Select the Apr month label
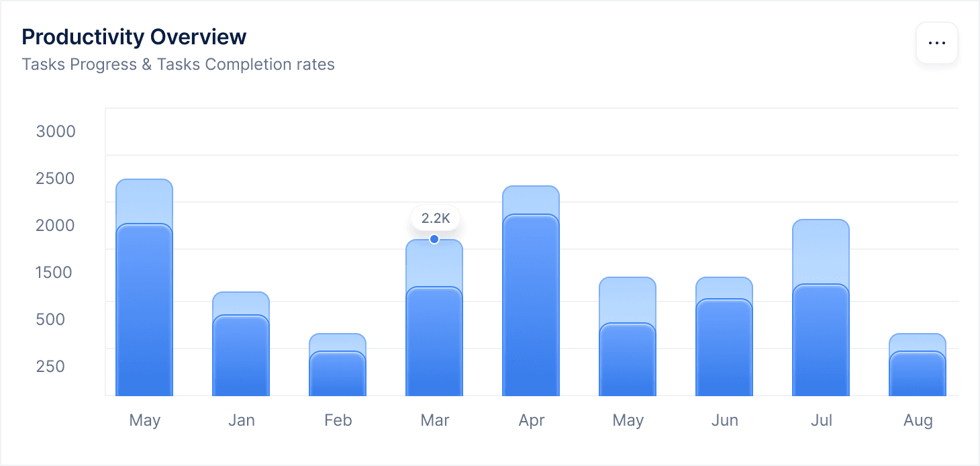Image resolution: width=980 pixels, height=466 pixels. (x=531, y=420)
